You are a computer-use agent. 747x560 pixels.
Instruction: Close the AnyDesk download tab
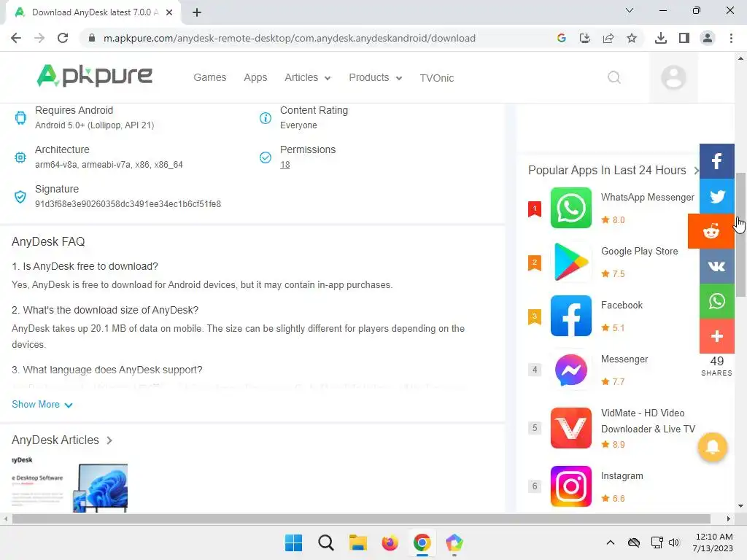coord(169,12)
